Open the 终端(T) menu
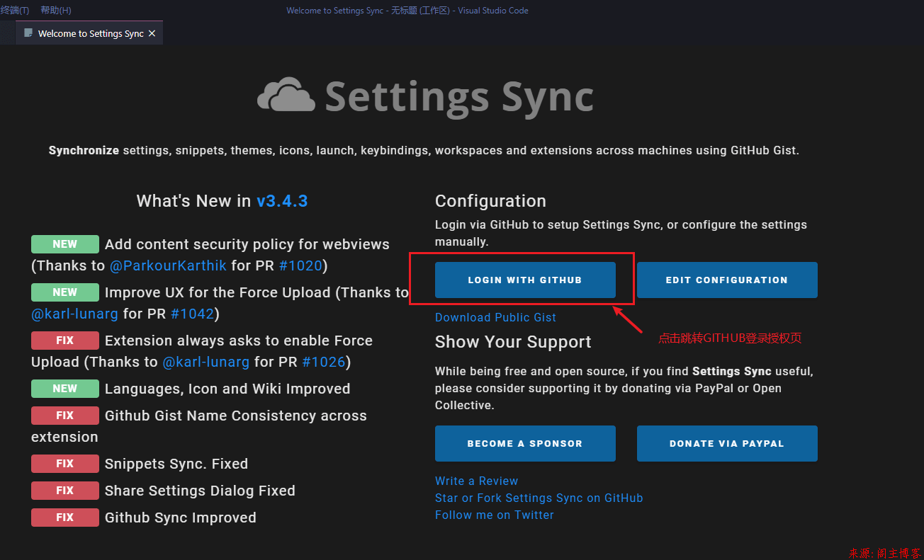The width and height of the screenshot is (924, 560). pos(15,10)
